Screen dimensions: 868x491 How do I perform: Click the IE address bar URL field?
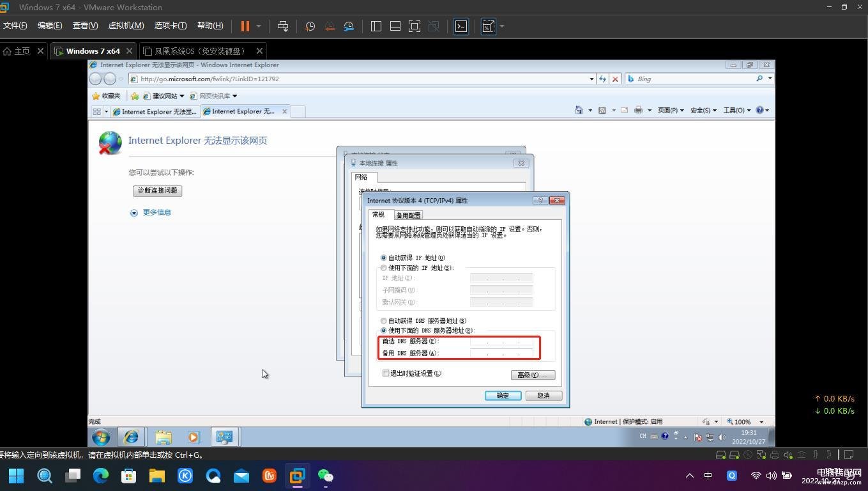363,79
